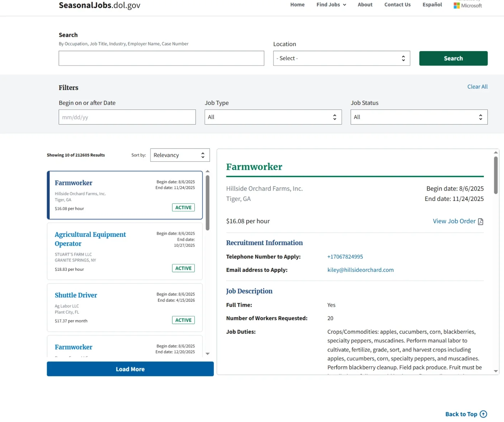Focus the Begin on or after Date field
The width and height of the screenshot is (504, 422).
127,117
